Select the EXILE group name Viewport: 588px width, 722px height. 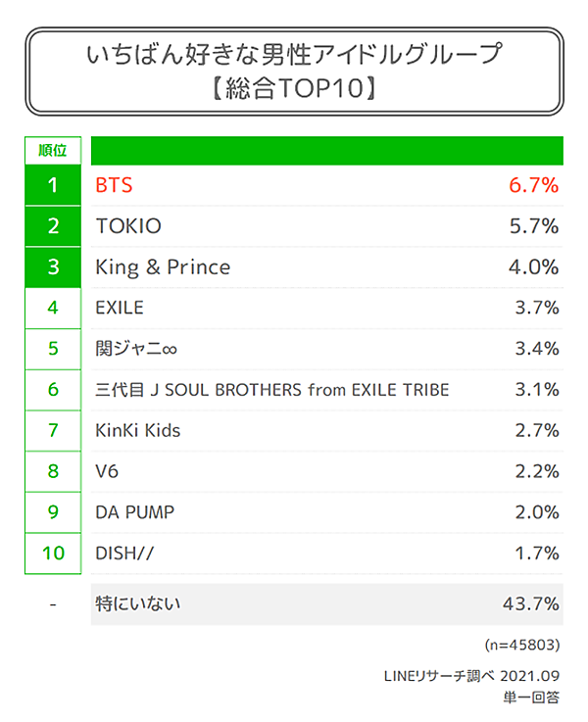(120, 308)
